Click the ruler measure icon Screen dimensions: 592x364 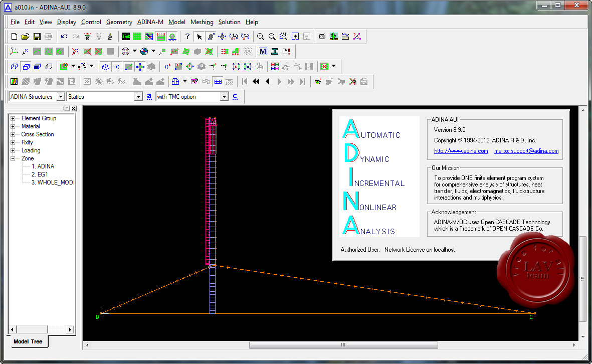(x=345, y=36)
